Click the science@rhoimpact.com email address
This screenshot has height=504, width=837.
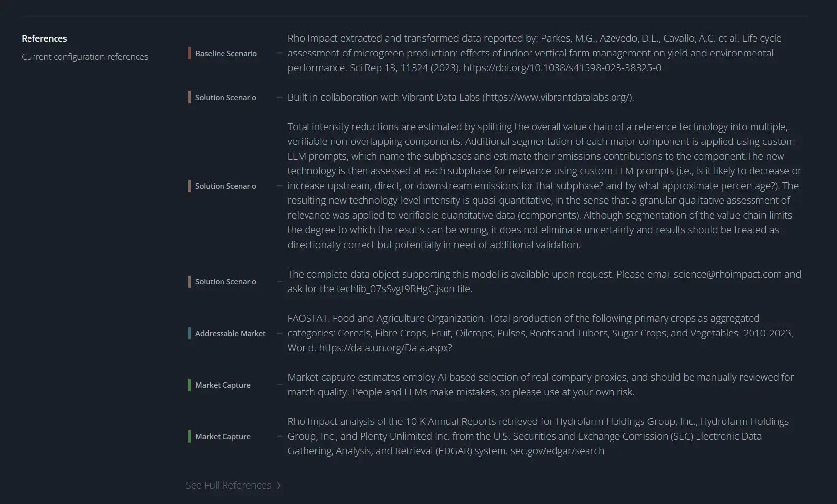[x=727, y=274]
